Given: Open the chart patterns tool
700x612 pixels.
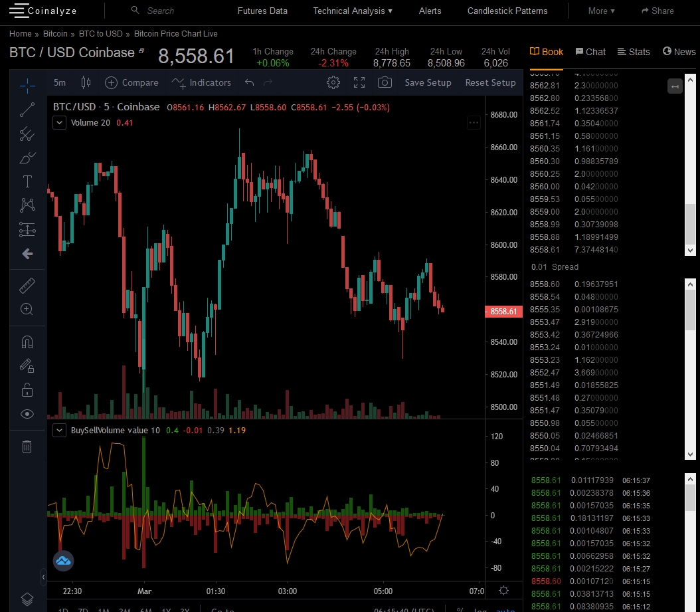Looking at the screenshot, I should click(x=27, y=205).
